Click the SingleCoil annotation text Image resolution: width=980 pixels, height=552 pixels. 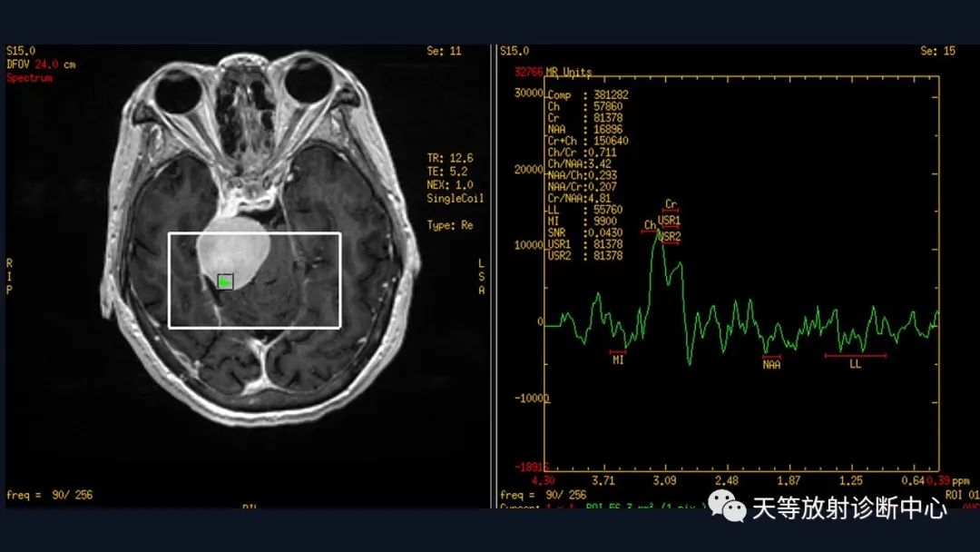pyautogui.click(x=455, y=198)
